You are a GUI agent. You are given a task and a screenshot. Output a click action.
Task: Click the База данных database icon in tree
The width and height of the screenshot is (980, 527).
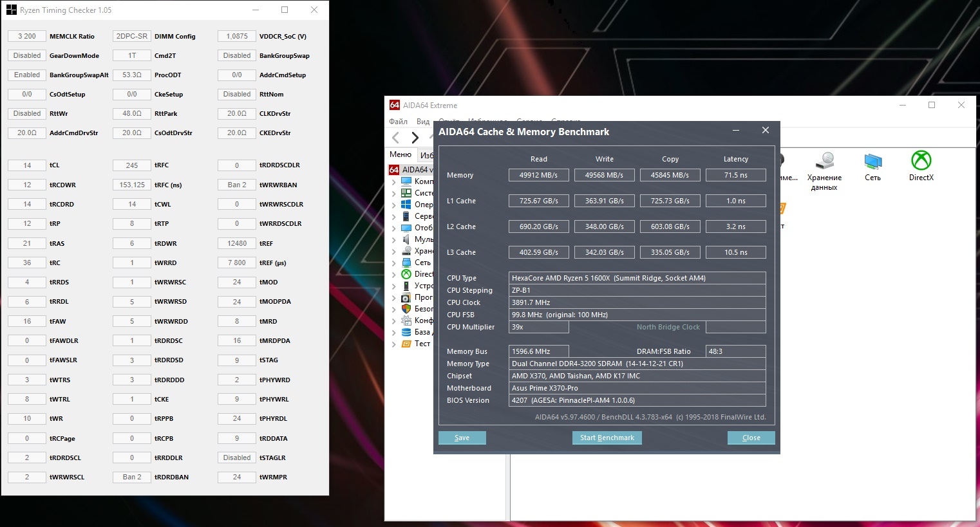406,332
